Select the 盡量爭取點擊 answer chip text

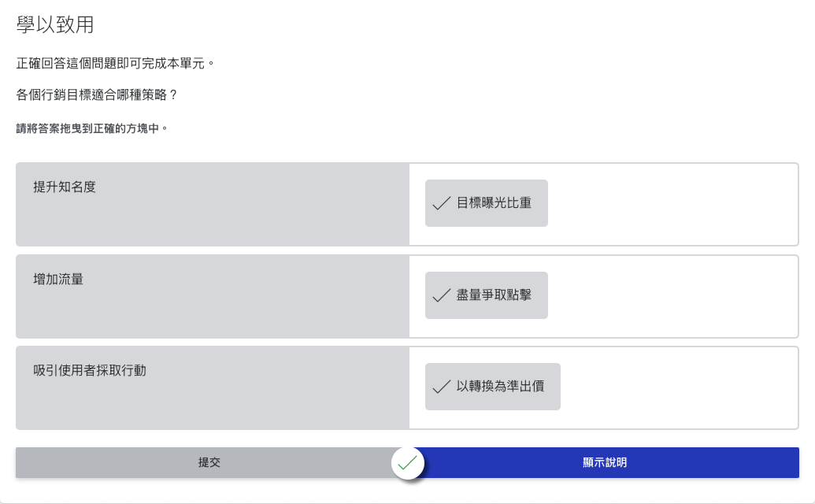(x=494, y=295)
